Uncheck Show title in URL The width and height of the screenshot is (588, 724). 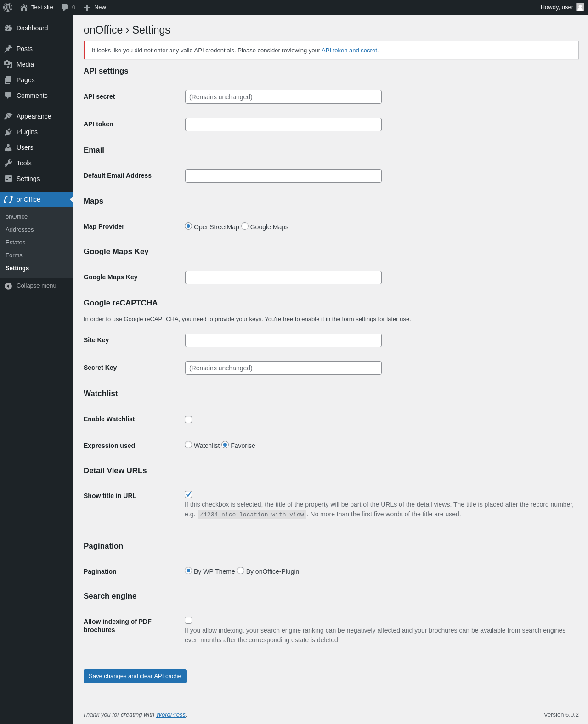[188, 494]
